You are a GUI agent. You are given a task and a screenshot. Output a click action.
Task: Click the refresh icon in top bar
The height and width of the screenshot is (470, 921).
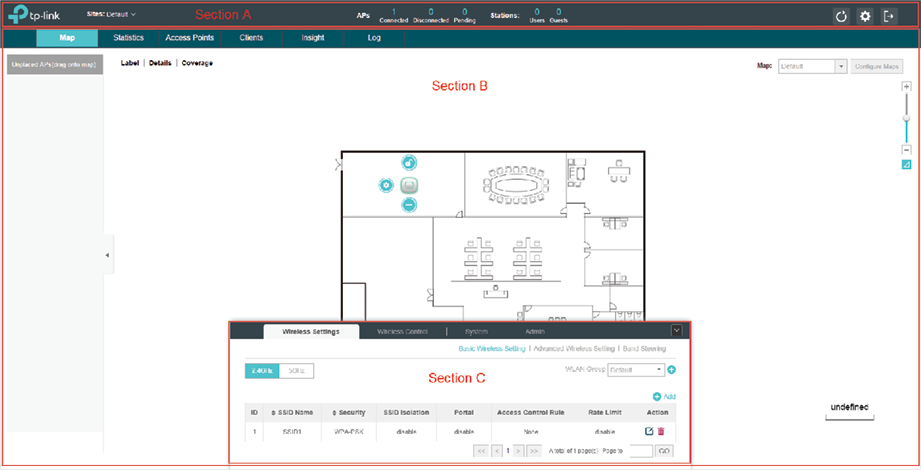coord(841,17)
